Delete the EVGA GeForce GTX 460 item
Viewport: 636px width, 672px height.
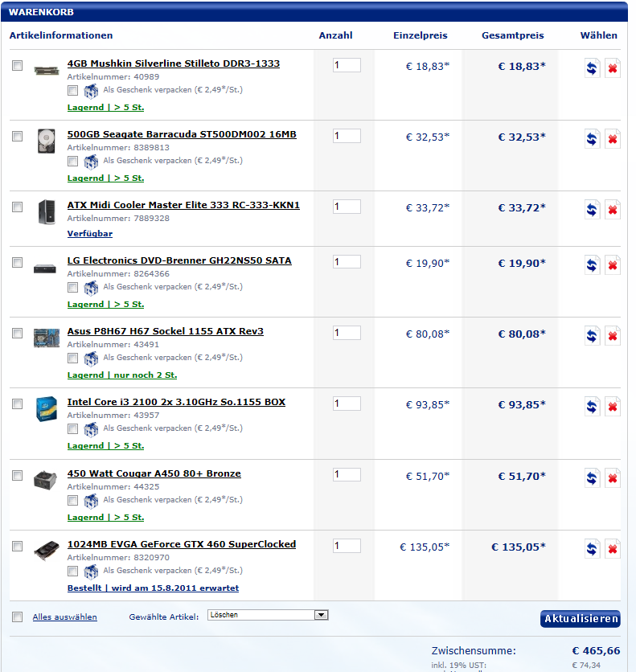(613, 548)
